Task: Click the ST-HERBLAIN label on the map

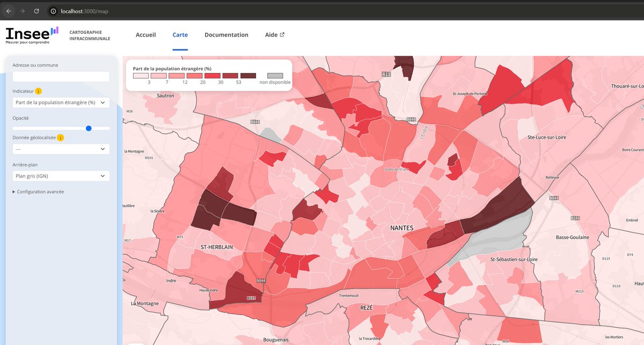Action: [x=216, y=247]
